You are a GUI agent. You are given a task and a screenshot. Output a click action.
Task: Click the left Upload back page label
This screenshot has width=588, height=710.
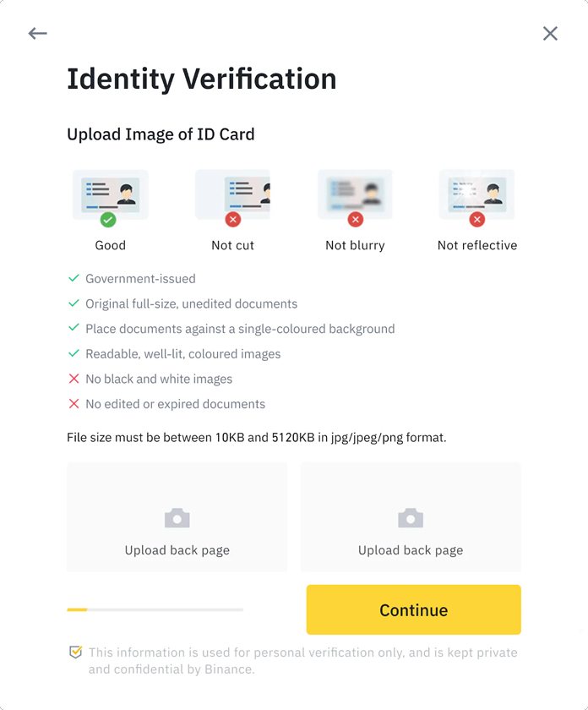177,550
